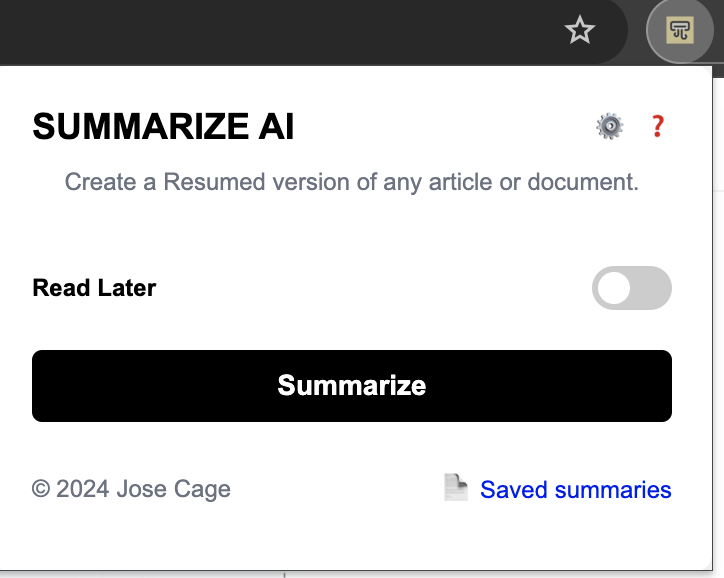Click the "Jose Cage" author name

click(173, 489)
